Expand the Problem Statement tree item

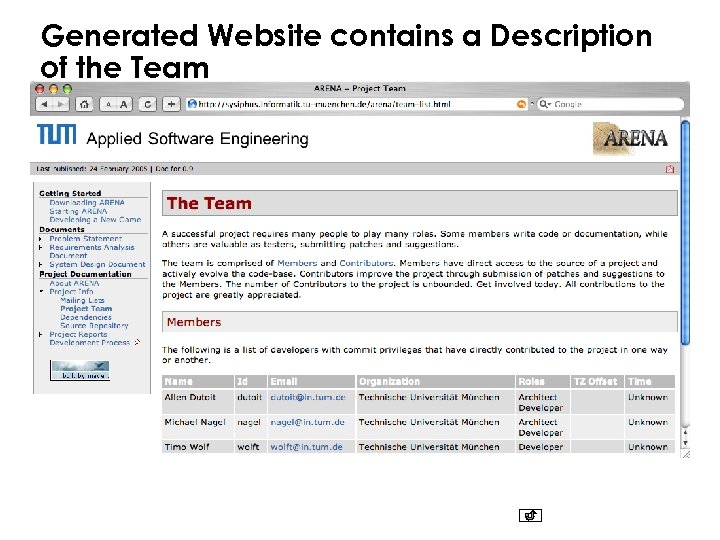[40, 239]
